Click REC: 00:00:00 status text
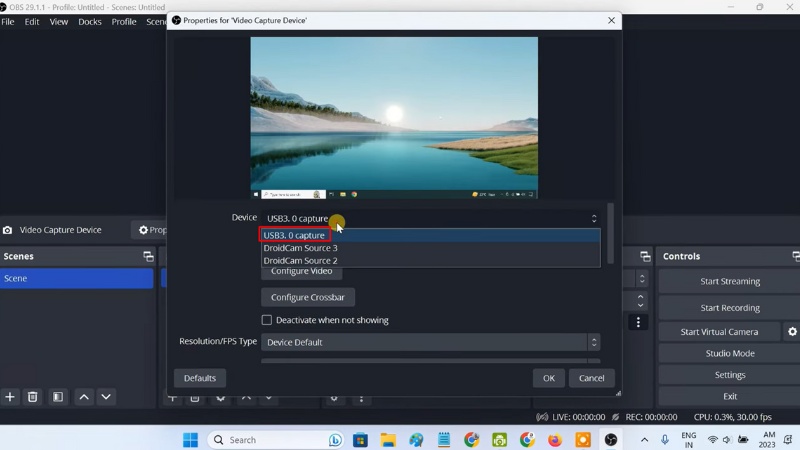 click(x=651, y=417)
